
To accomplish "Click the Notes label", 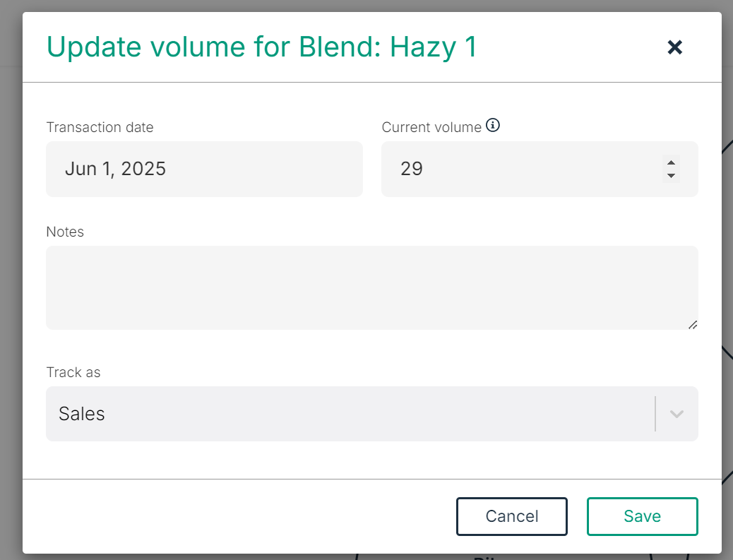I will 65,232.
